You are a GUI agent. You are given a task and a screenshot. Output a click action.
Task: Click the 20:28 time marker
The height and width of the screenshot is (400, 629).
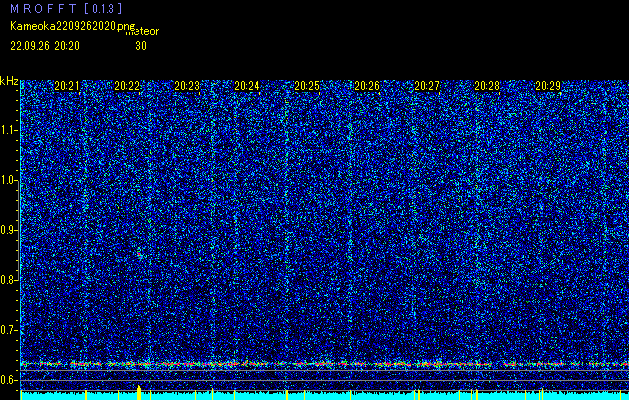487,86
